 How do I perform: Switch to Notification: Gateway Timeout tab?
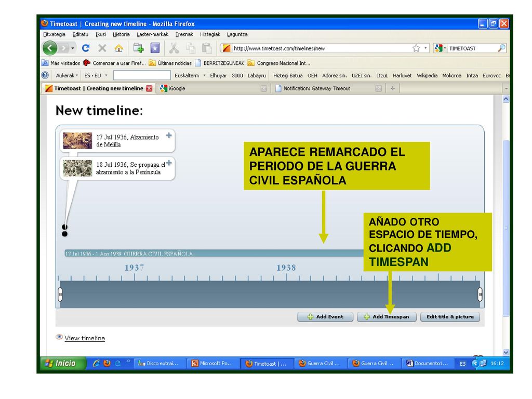327,88
